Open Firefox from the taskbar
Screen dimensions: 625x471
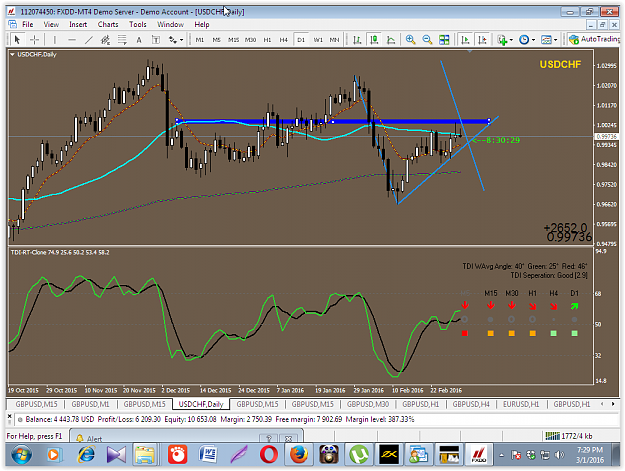coord(299,455)
